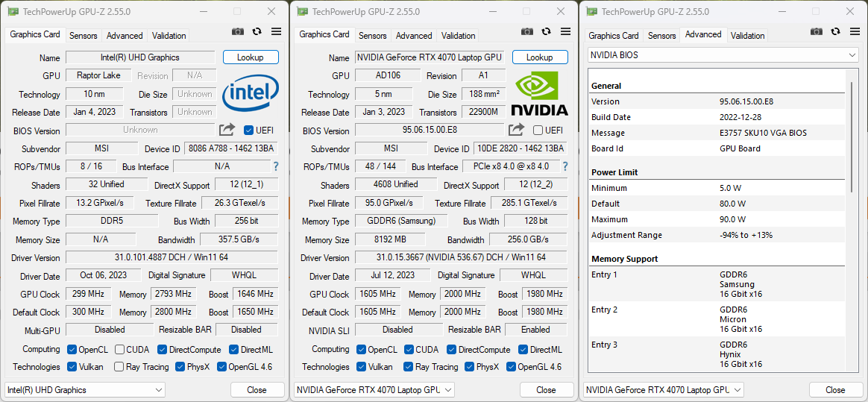Toggle DirectCompute checkbox in RTX 4070 window
The height and width of the screenshot is (402, 868).
click(451, 349)
